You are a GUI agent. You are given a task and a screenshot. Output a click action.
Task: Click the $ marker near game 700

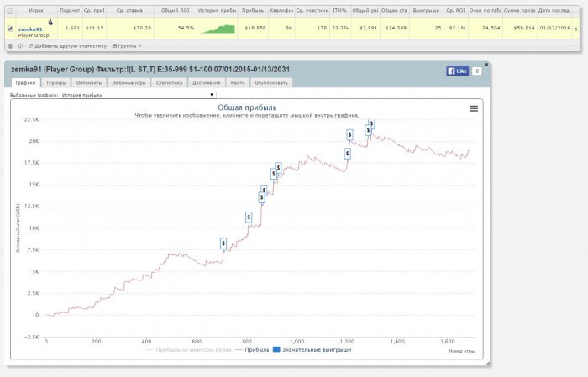click(223, 243)
